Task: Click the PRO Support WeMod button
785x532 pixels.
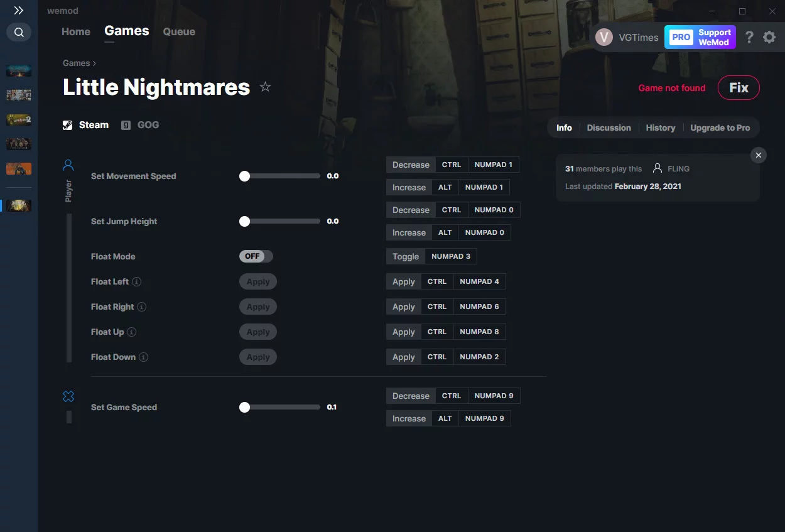Action: pos(700,37)
